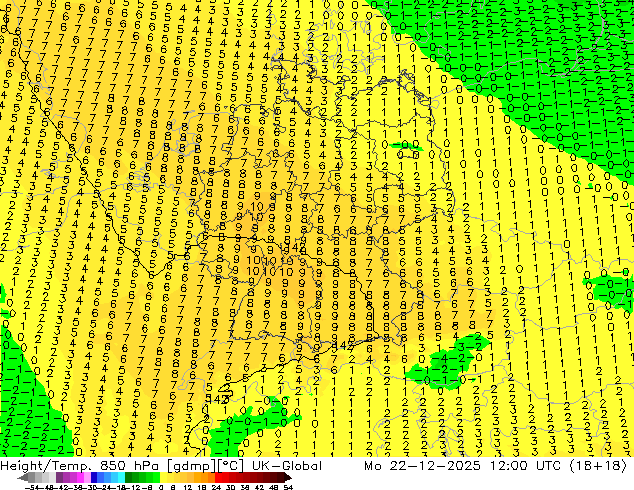634x490 pixels.
Task: Click the "[°C]" temperature unit label
Action: pyautogui.click(x=230, y=466)
